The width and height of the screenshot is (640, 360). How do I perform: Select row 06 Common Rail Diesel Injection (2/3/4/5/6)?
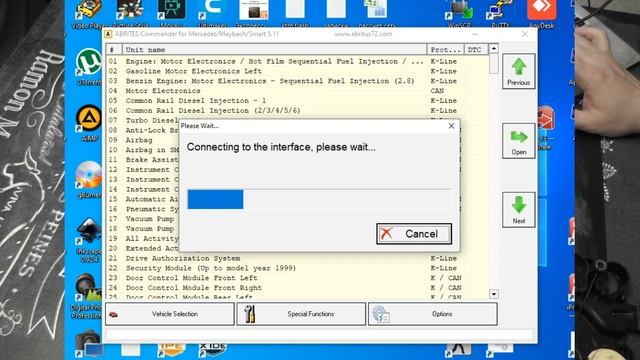pos(297,110)
